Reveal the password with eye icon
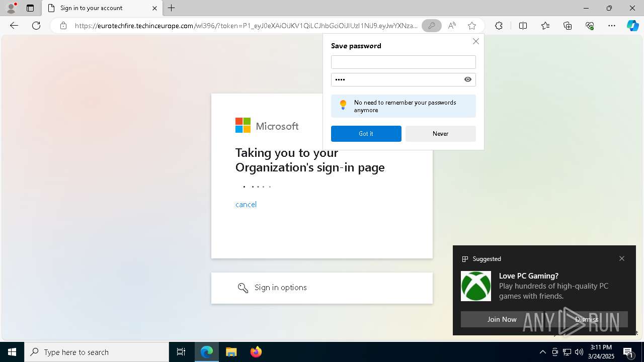The image size is (644, 362). pos(468,79)
